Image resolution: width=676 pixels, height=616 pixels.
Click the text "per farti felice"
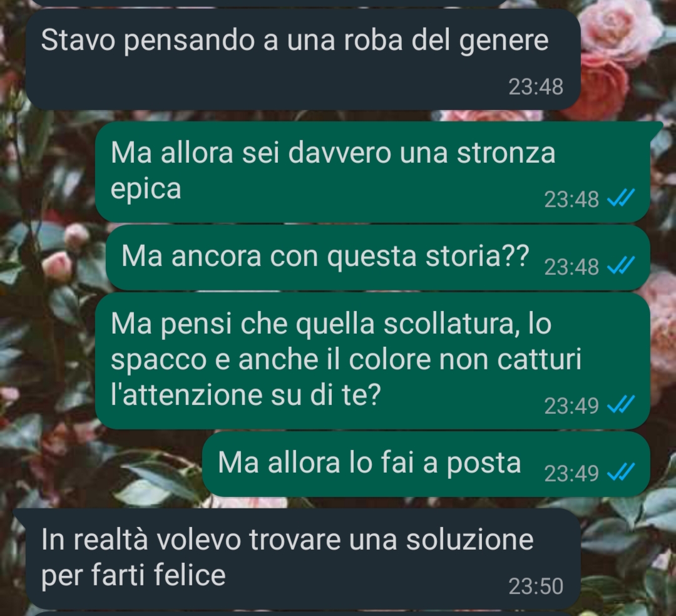click(133, 575)
